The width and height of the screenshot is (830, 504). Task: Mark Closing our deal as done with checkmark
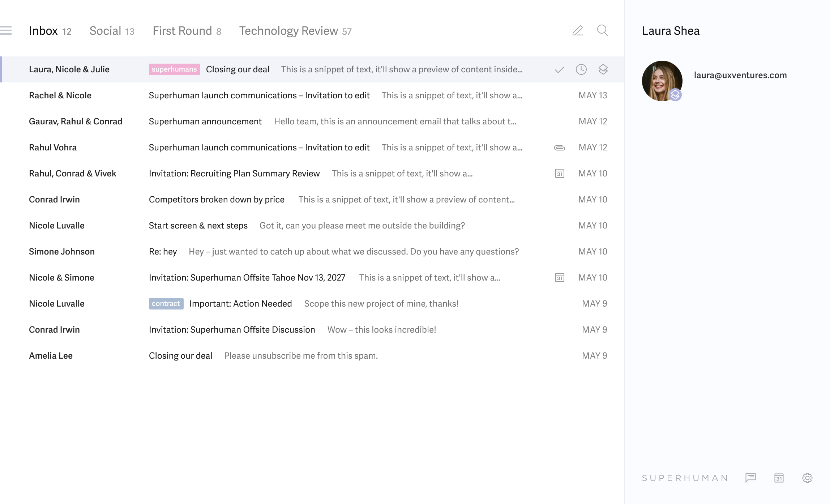click(x=559, y=69)
